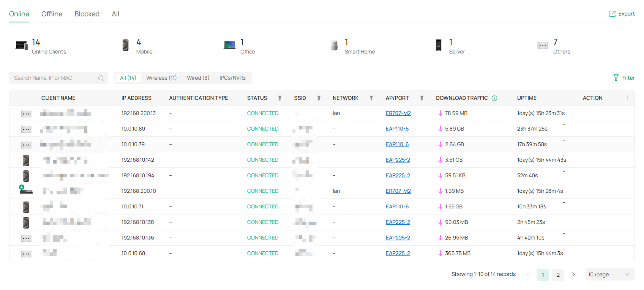Open ER707-M2 link for 192.168.200.10
The width and height of the screenshot is (644, 290).
point(398,191)
